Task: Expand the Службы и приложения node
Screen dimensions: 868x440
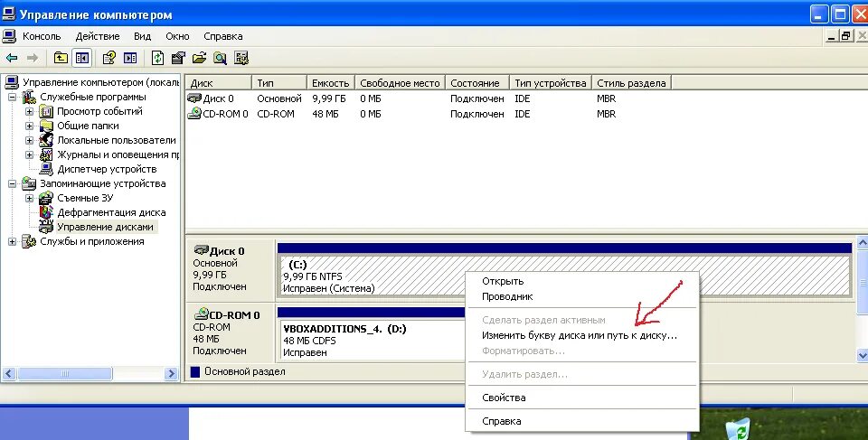Action: [x=12, y=241]
